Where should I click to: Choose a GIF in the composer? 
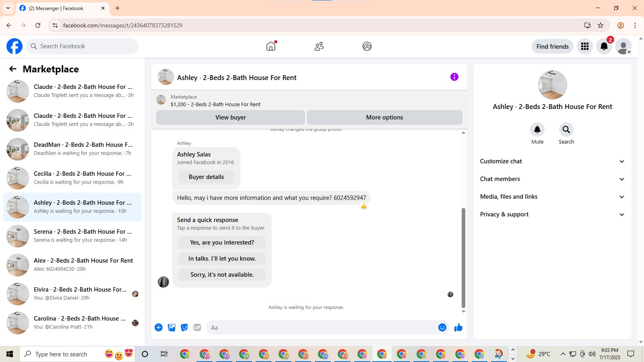pyautogui.click(x=197, y=327)
